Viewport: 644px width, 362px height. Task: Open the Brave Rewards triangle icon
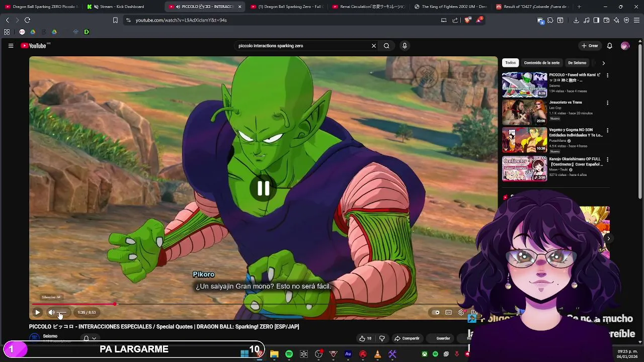click(x=479, y=20)
